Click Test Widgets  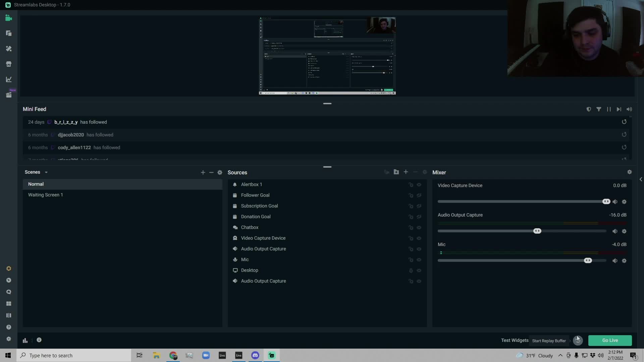click(x=515, y=340)
